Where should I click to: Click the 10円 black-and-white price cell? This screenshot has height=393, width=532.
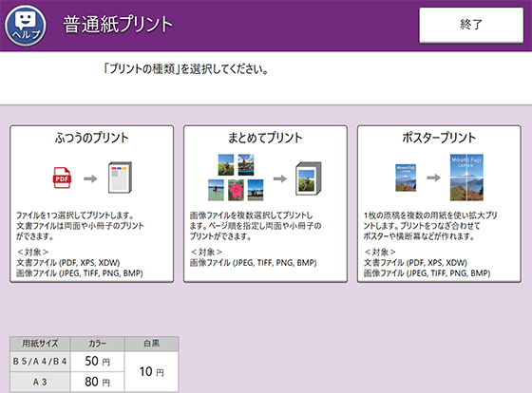(x=151, y=371)
